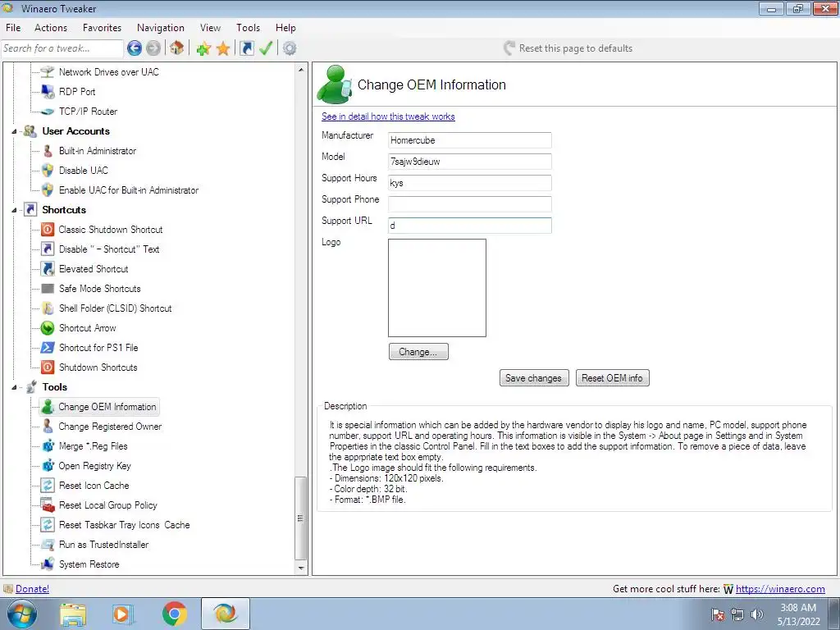Open the Navigation menu
The image size is (840, 630).
pos(161,28)
